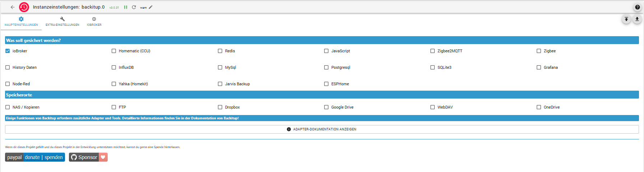Enable Node-Red backup

click(x=8, y=84)
